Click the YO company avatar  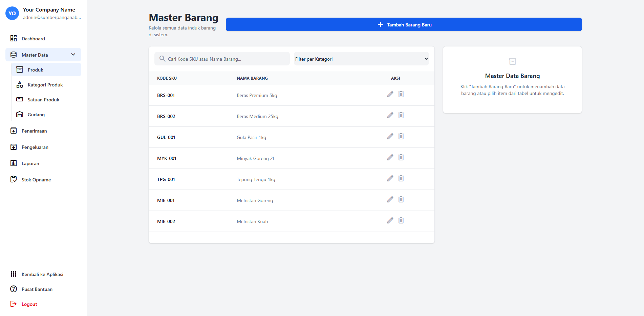(12, 14)
